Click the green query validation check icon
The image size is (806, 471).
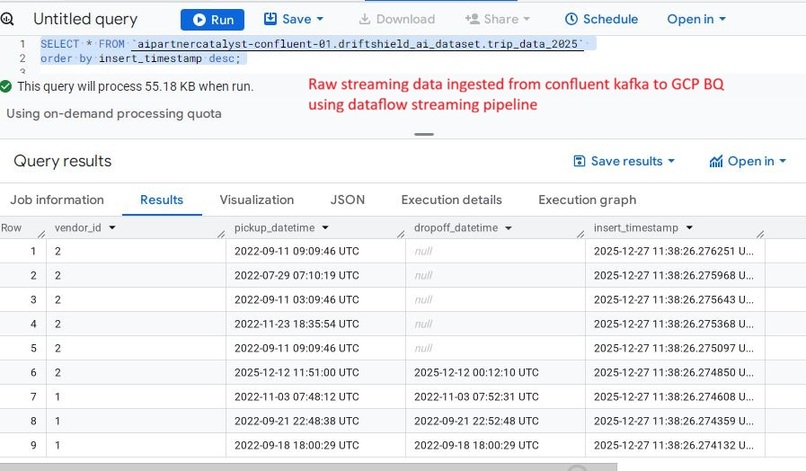[6, 86]
